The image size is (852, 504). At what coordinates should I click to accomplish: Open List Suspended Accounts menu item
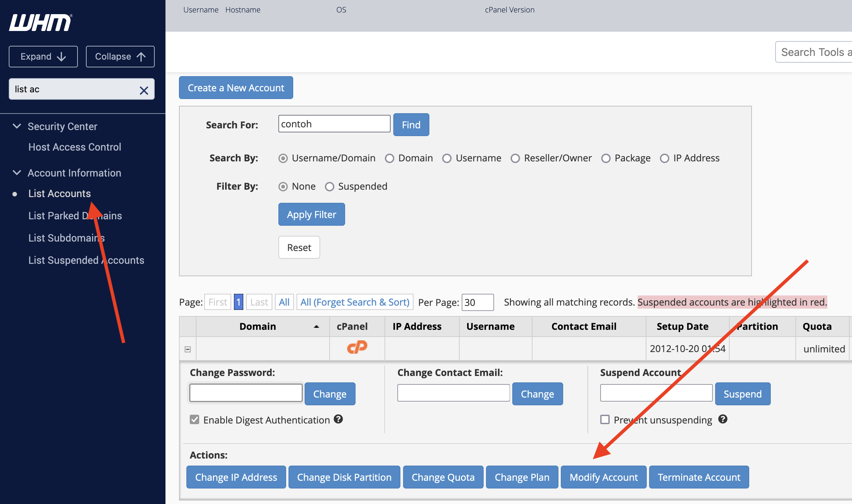pos(86,260)
